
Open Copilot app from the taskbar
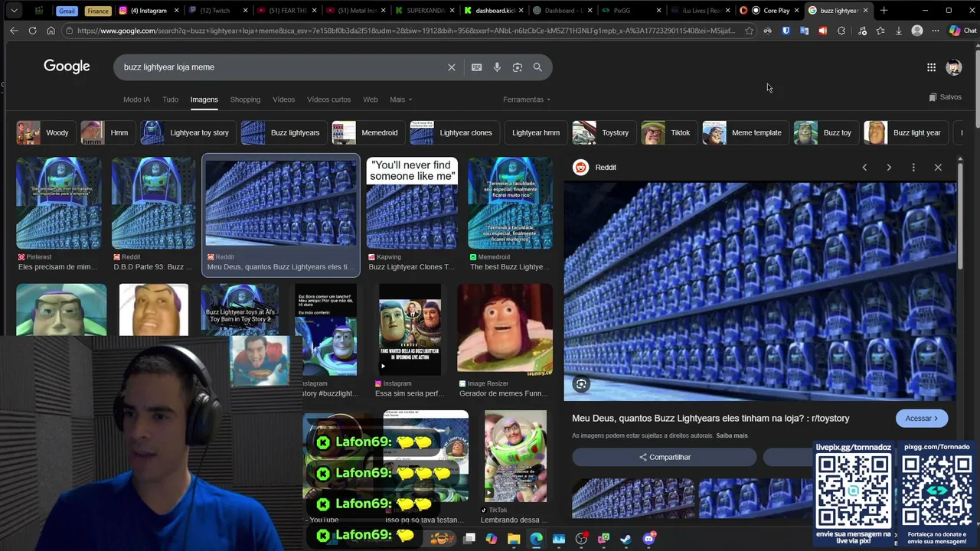point(492,539)
